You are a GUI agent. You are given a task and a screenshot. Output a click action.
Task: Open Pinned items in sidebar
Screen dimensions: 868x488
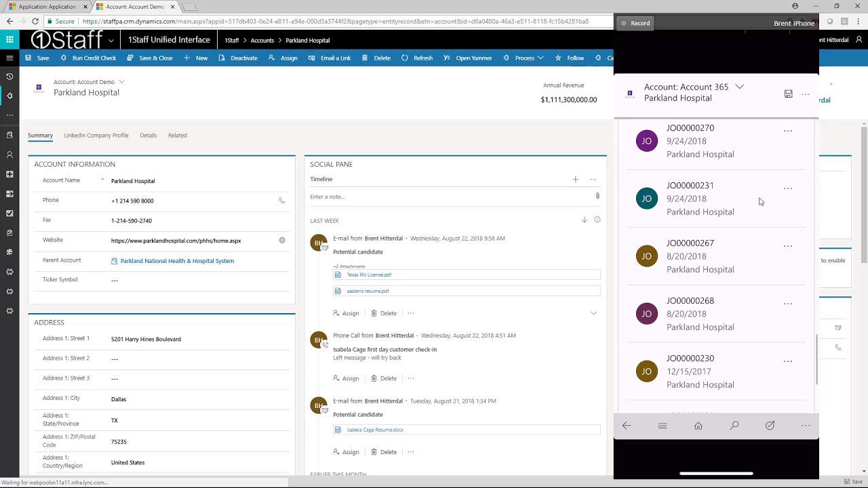(x=9, y=96)
